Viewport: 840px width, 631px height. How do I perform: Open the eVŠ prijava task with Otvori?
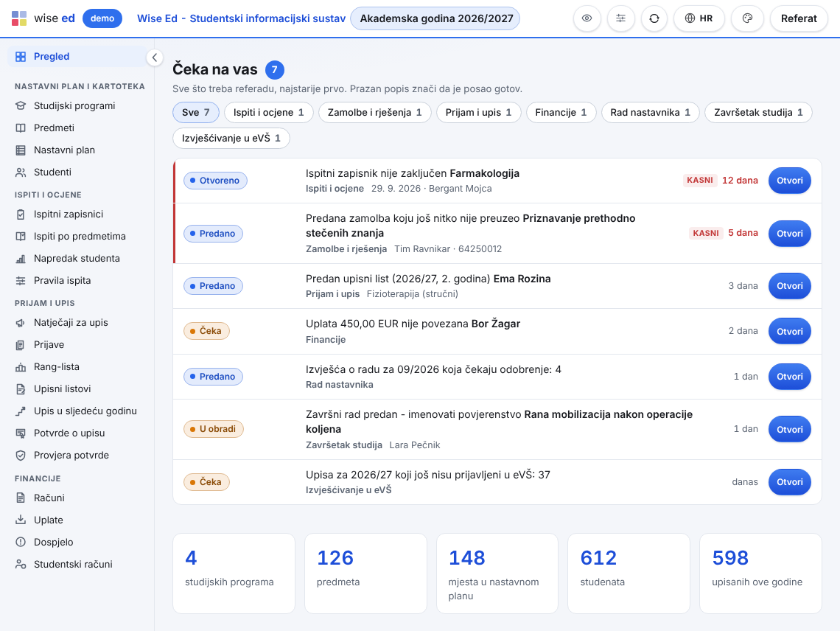[789, 482]
